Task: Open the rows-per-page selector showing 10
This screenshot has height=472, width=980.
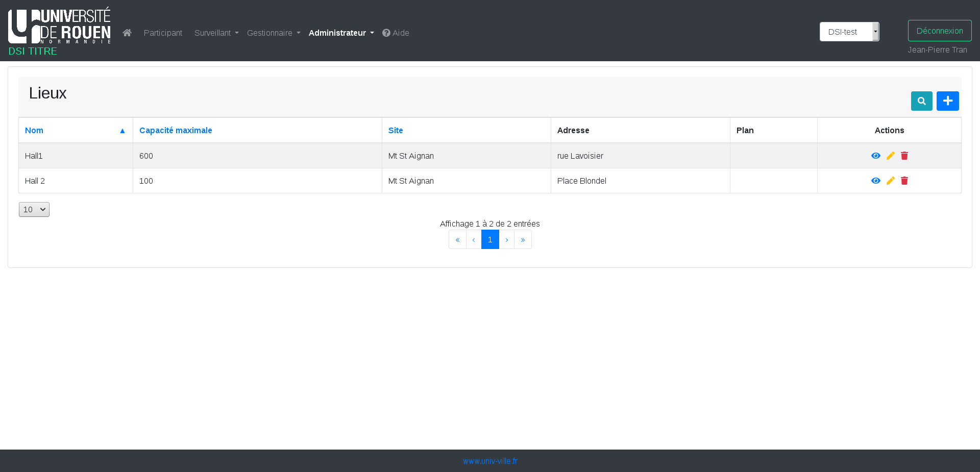Action: (34, 210)
